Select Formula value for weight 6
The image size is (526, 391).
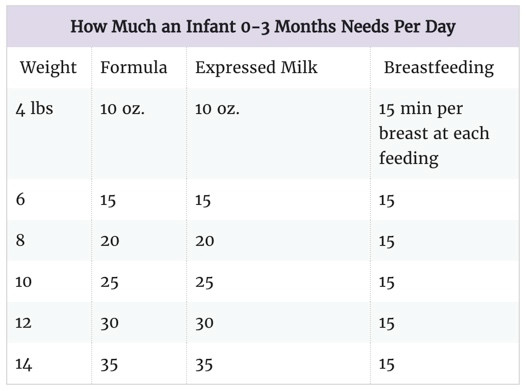point(108,201)
